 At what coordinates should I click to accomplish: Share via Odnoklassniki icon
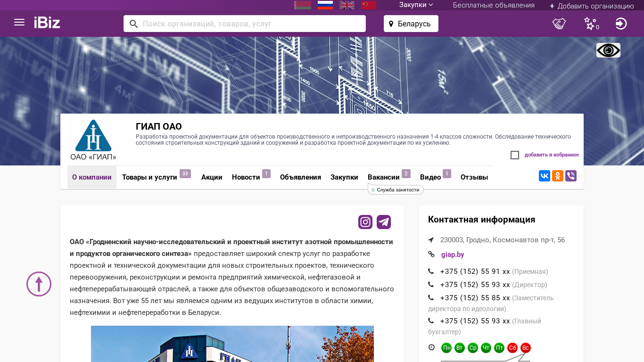coord(558,176)
